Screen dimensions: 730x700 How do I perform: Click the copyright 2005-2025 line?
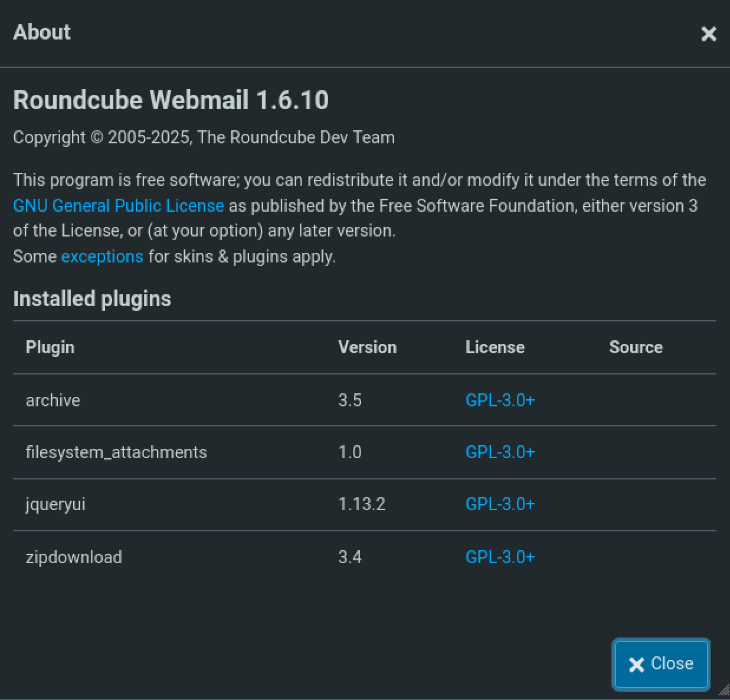[204, 137]
